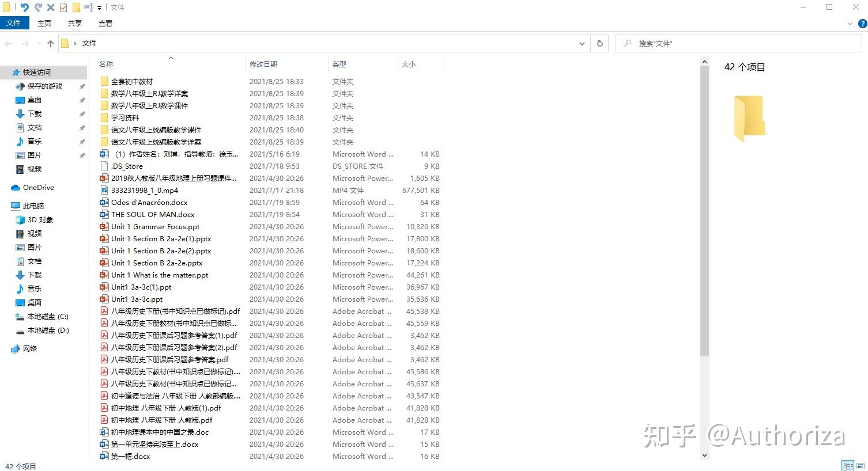Select 初中地理 八年级下册 人教版(1).pdf
868x471 pixels.
coord(166,408)
